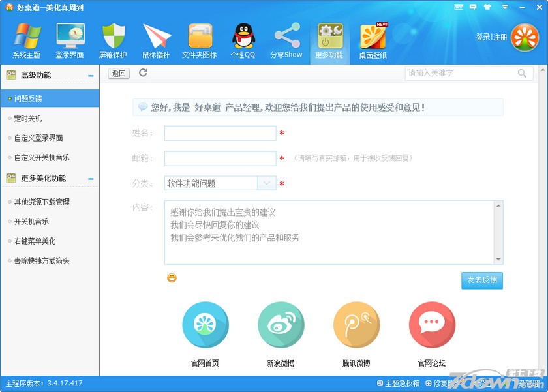Open the smiley emoticon picker
The image size is (548, 392).
pyautogui.click(x=172, y=278)
